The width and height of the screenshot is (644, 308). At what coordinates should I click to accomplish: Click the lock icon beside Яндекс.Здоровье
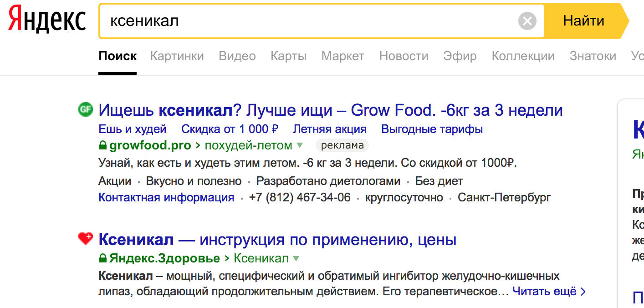(103, 259)
